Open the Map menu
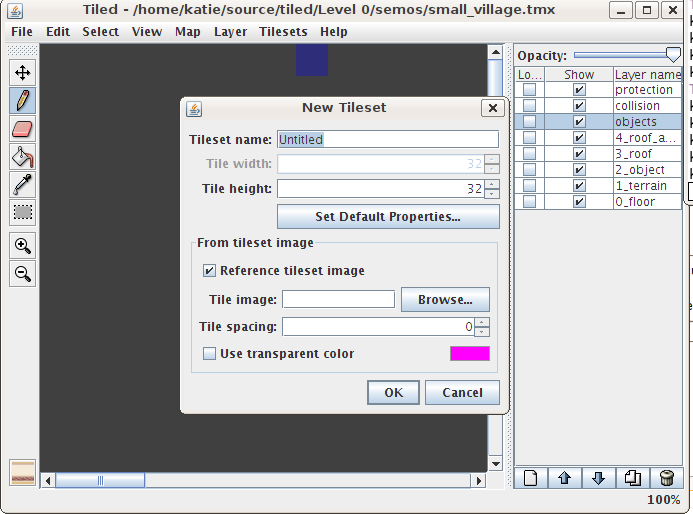 [x=187, y=32]
